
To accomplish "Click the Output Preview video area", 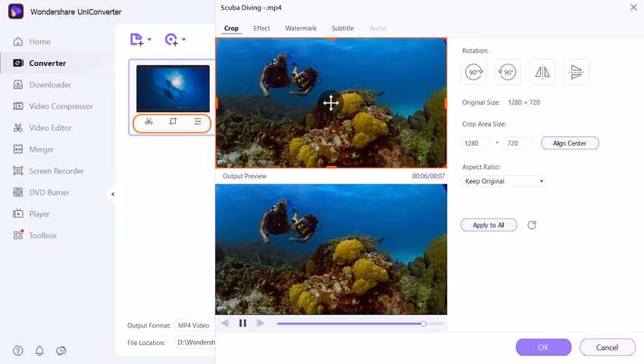I will 331,249.
